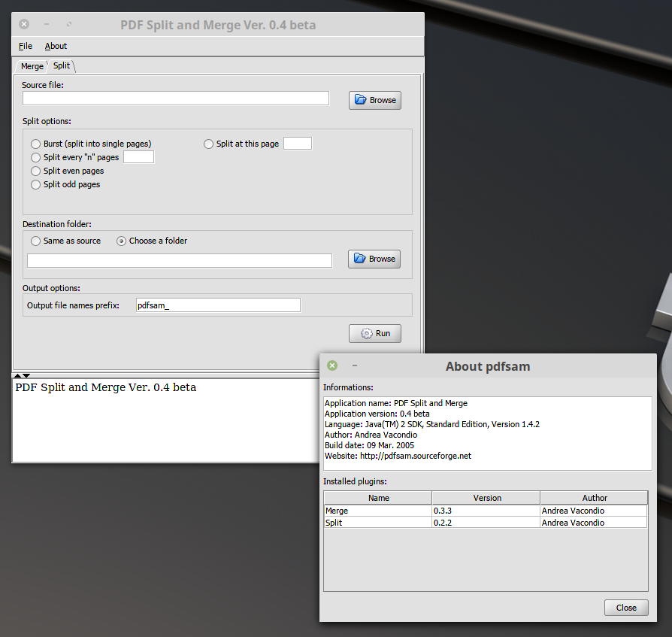This screenshot has width=672, height=637.
Task: Open the File menu
Action: pyautogui.click(x=26, y=46)
